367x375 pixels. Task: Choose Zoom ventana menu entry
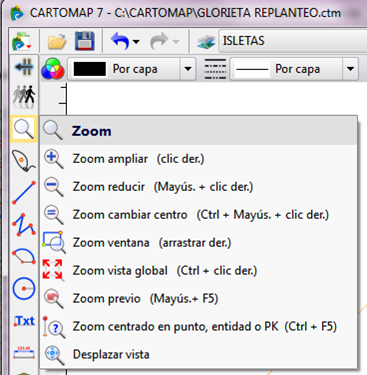click(x=199, y=243)
